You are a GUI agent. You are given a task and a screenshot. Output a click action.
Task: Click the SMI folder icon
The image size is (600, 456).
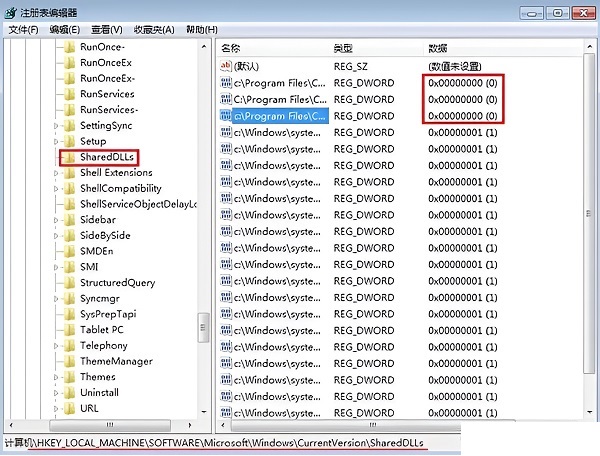[x=70, y=267]
